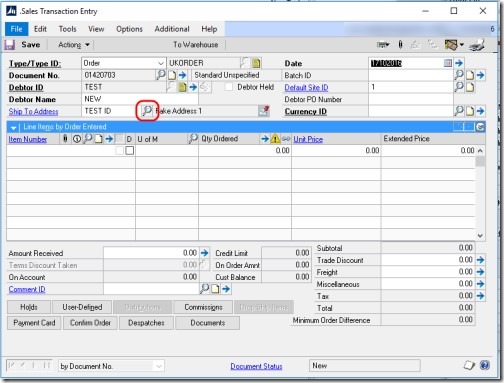Open the Default Site ID lookup magnifier

click(x=459, y=87)
